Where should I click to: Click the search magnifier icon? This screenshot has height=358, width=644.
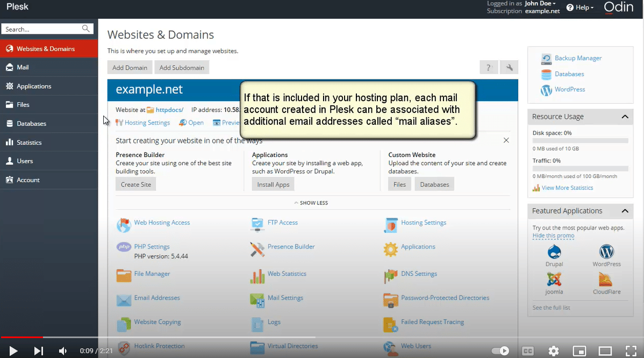click(x=85, y=28)
